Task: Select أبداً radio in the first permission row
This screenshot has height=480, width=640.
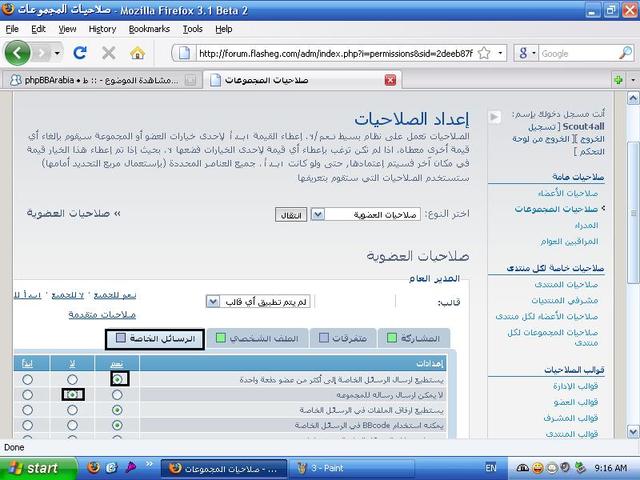Action: (27, 380)
